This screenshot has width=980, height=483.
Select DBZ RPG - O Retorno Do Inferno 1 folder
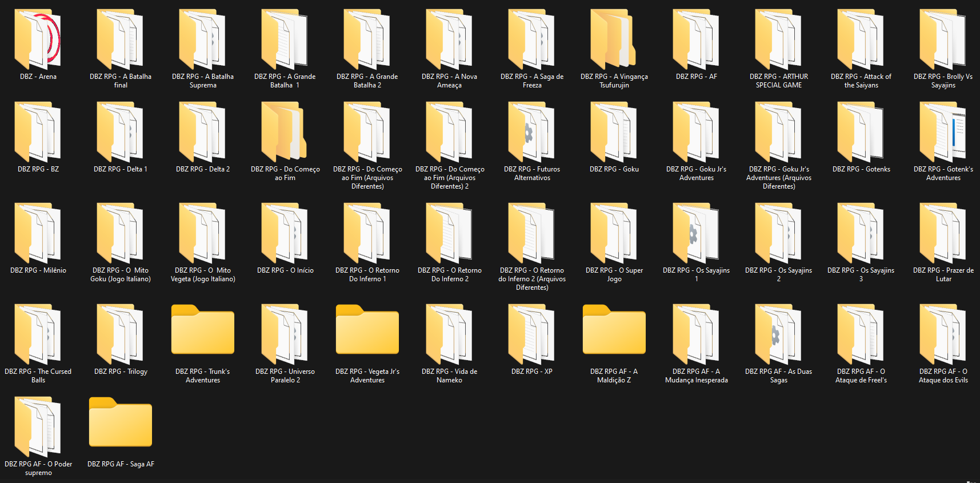pyautogui.click(x=367, y=233)
